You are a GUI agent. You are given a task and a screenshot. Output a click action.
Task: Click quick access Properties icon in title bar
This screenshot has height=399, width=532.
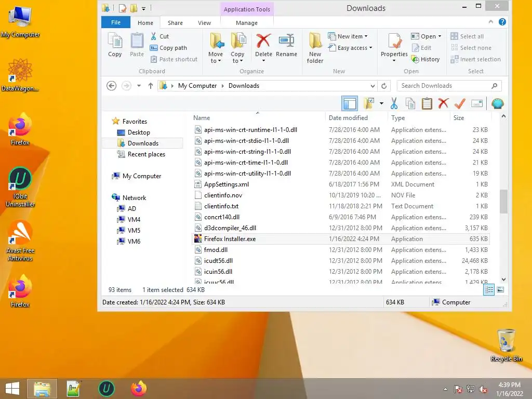pos(123,8)
